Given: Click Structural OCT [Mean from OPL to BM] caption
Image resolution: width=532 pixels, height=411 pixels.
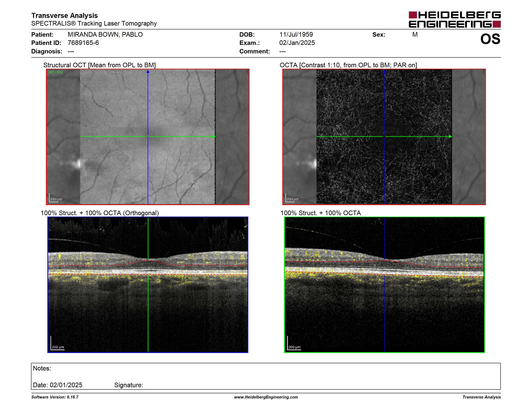Looking at the screenshot, I should point(99,65).
